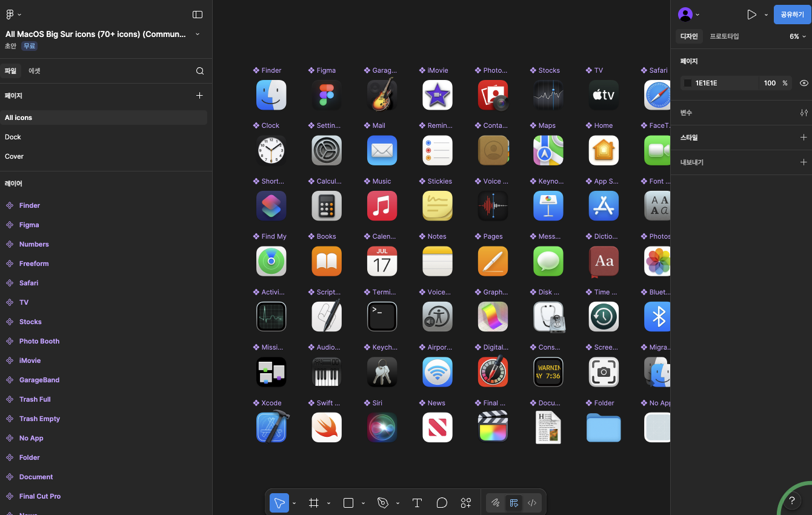Viewport: 812px width, 515px height.
Task: Switch to the 프로토타입 tab
Action: 725,36
